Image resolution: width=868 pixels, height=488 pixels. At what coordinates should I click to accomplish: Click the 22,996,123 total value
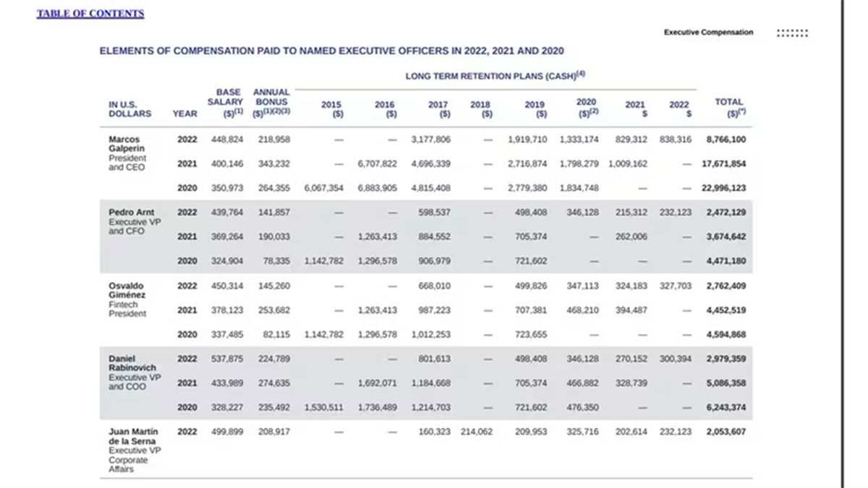(723, 188)
